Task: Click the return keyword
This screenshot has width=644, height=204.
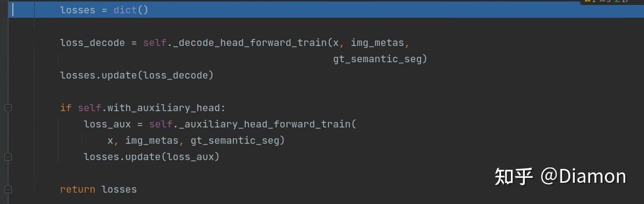Action: 78,189
